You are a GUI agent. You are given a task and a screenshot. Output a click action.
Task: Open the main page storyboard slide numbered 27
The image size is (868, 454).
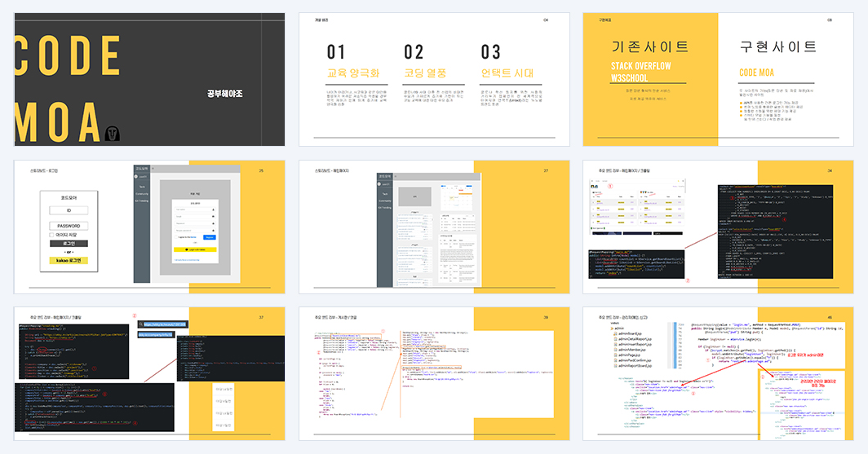point(434,227)
